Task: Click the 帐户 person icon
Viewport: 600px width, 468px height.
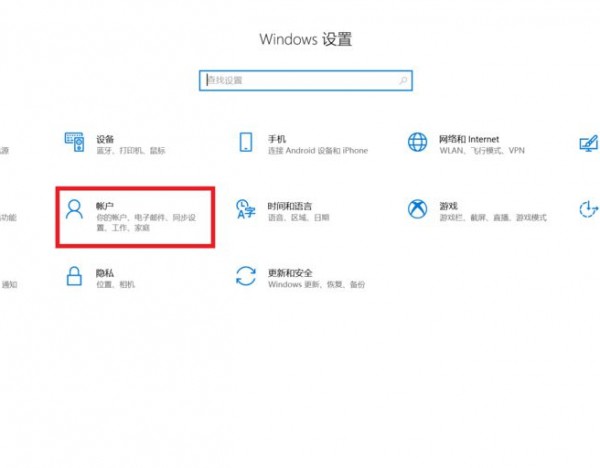Action: [74, 209]
